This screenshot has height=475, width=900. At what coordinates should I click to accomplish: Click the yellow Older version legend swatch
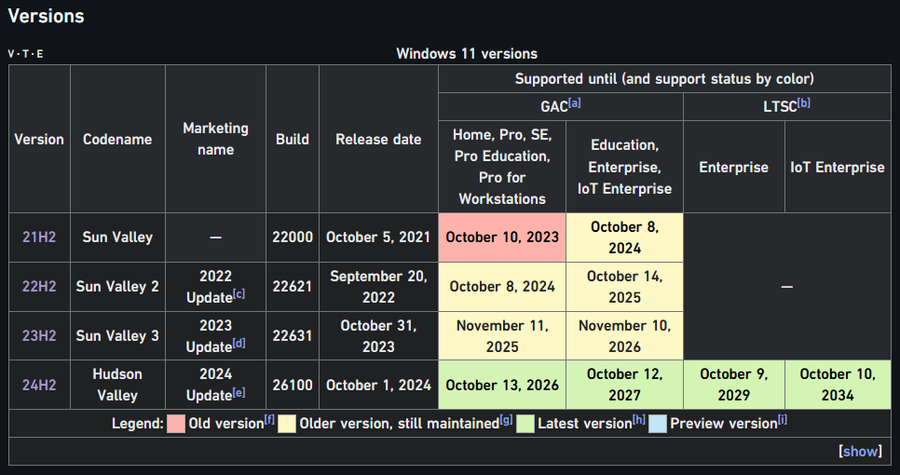(x=287, y=424)
